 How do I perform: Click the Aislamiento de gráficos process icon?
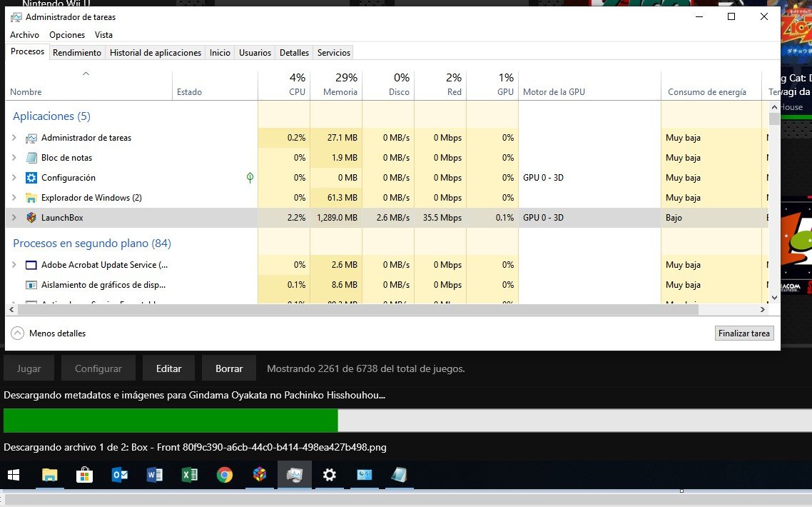coord(31,285)
